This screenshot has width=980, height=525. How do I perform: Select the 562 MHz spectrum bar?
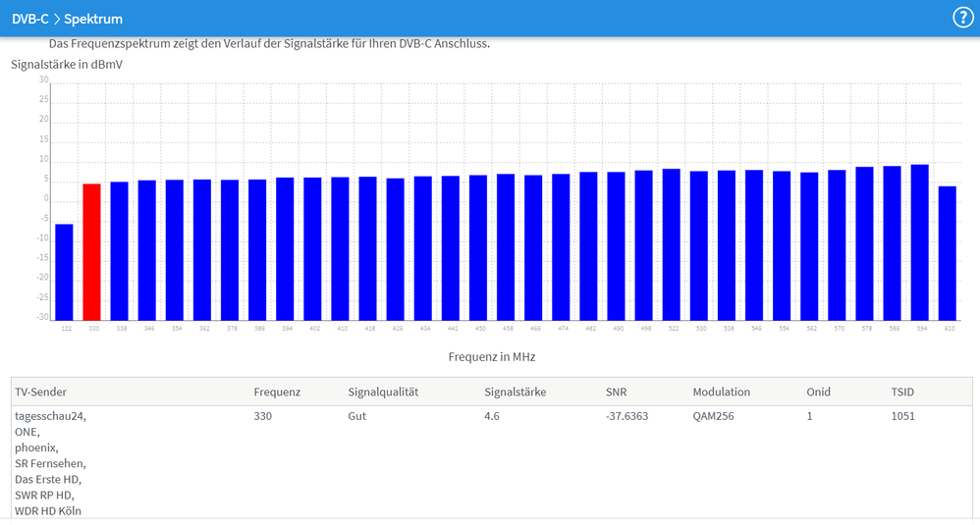(809, 246)
